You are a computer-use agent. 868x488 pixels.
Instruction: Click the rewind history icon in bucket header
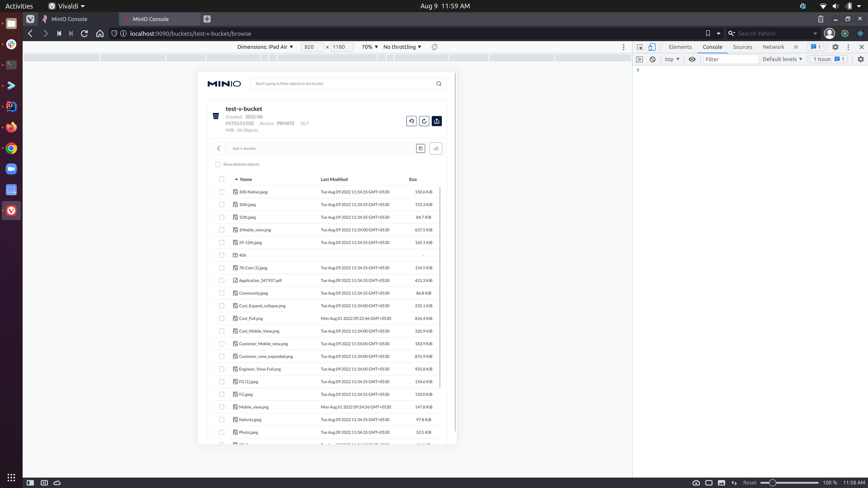click(411, 121)
